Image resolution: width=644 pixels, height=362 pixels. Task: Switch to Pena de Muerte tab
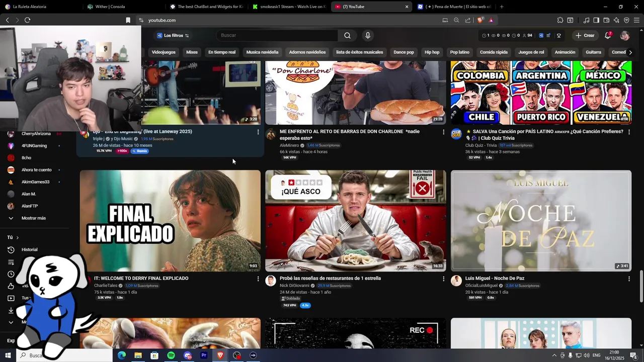click(454, 7)
